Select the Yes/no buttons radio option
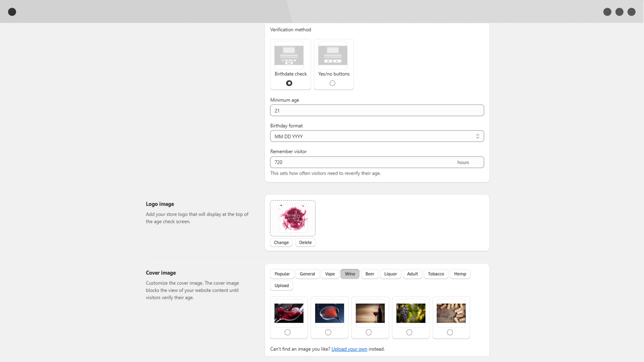This screenshot has width=644, height=362. (x=332, y=83)
